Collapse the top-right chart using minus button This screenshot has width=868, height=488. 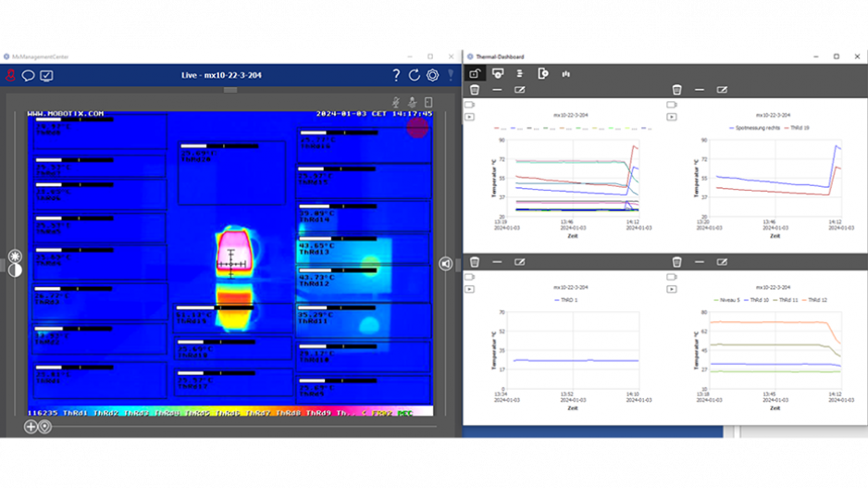700,90
